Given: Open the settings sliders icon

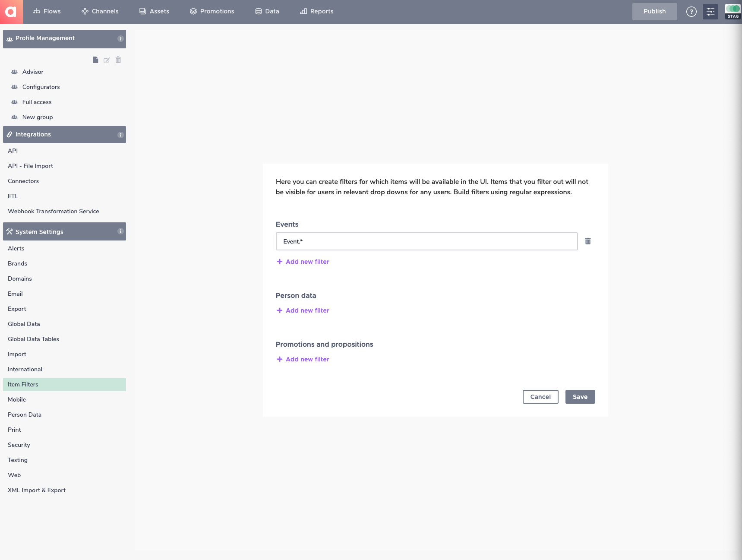Looking at the screenshot, I should pos(710,12).
